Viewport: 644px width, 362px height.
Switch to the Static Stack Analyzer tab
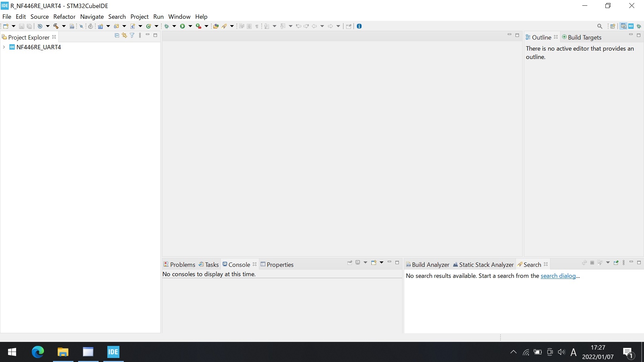click(483, 264)
